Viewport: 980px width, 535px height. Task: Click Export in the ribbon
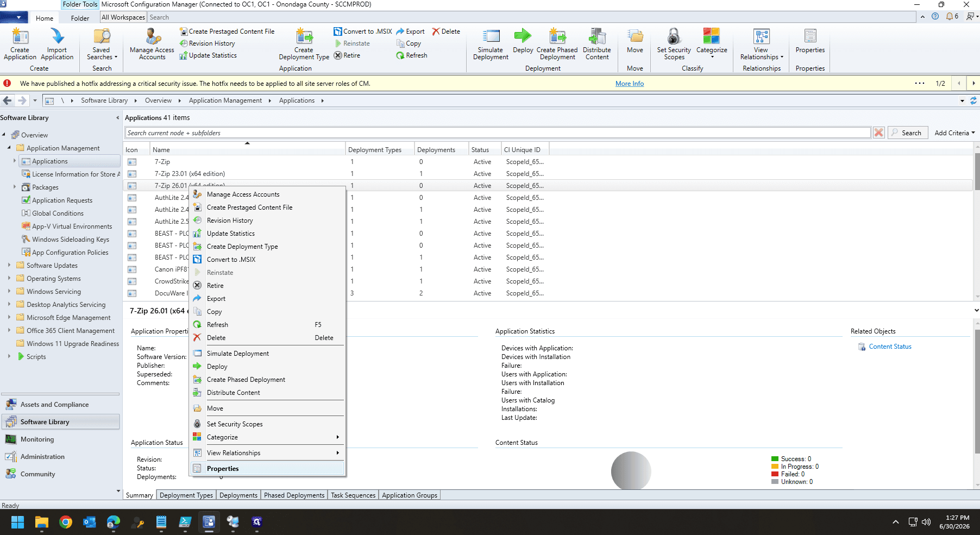pos(411,32)
